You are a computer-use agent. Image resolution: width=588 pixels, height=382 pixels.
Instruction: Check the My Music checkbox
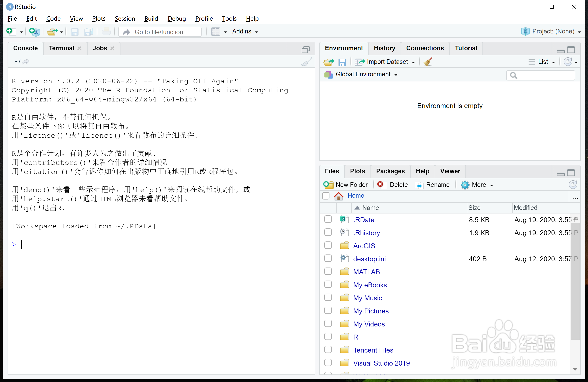pyautogui.click(x=328, y=297)
